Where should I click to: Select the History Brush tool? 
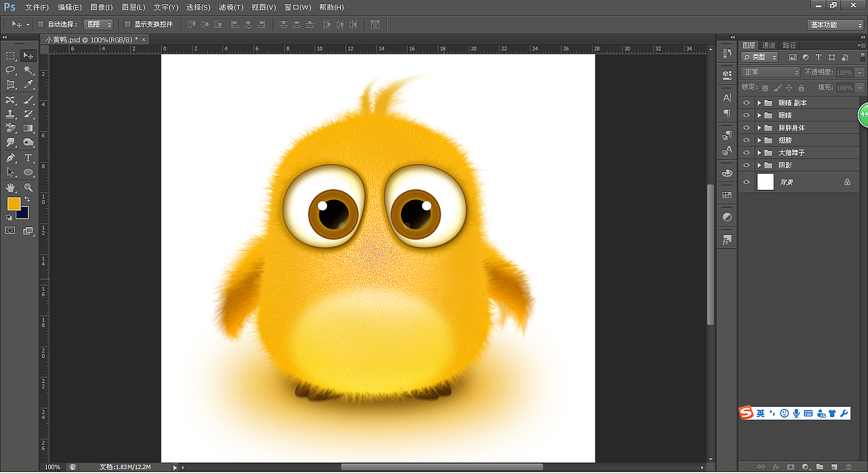tap(28, 114)
